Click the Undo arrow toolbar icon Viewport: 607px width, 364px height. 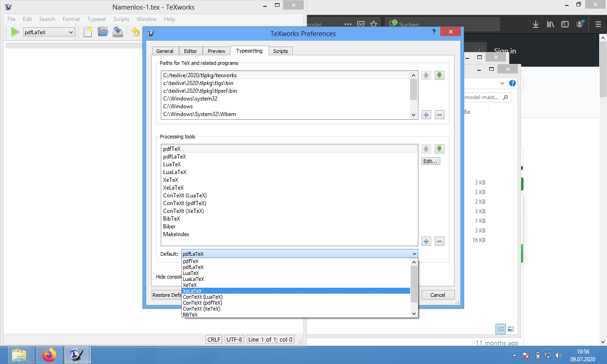135,32
